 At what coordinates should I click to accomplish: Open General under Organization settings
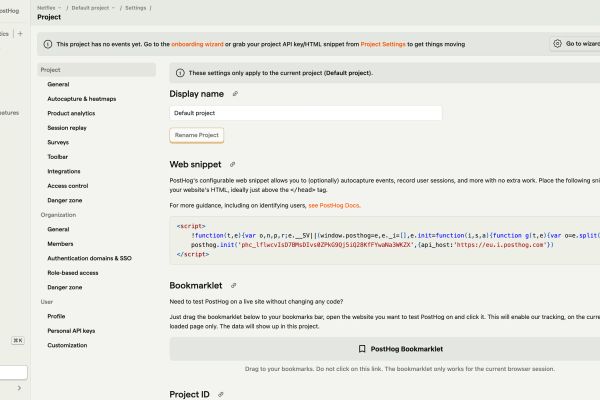(x=58, y=229)
